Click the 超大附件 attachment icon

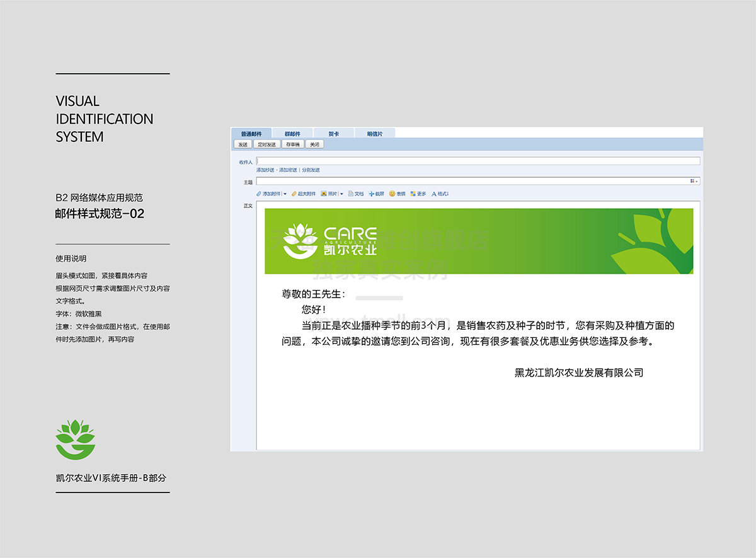coord(294,194)
